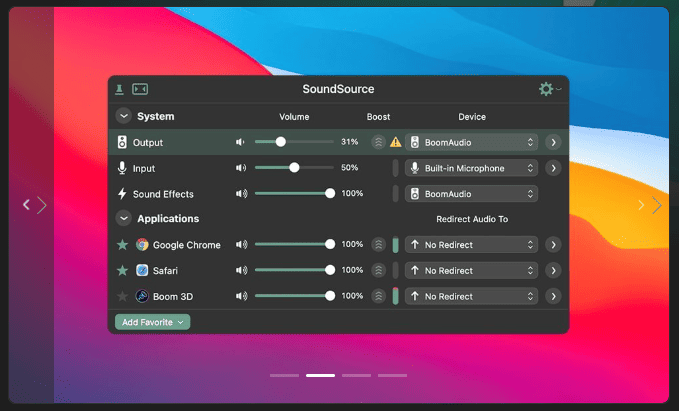
Task: Favorite Boom 3D with its star
Action: (x=123, y=296)
